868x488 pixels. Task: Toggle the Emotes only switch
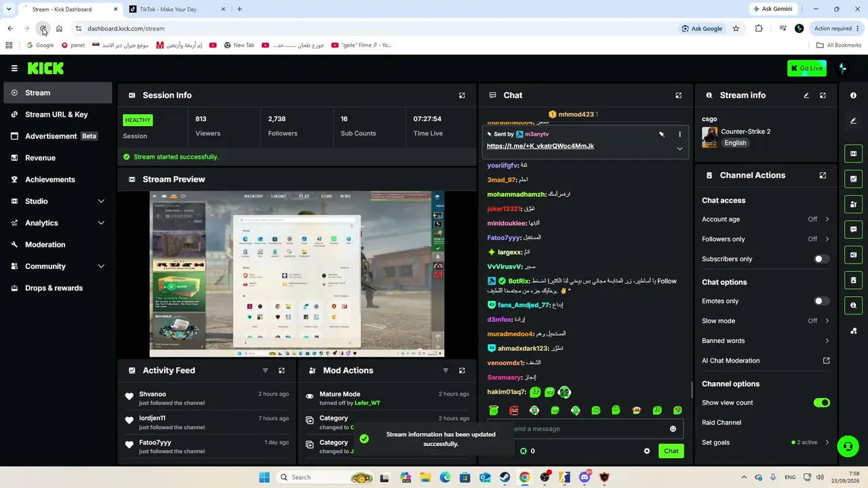pyautogui.click(x=822, y=301)
